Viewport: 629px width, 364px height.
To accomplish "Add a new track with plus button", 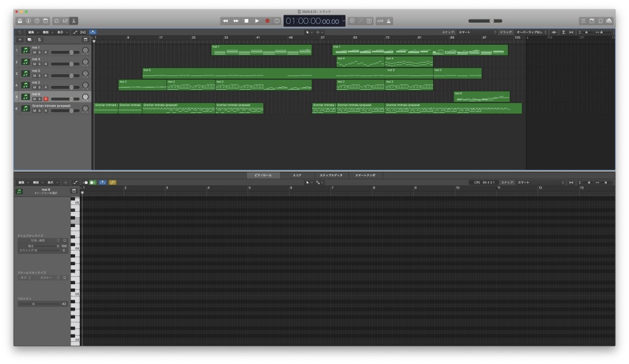I will (20, 39).
